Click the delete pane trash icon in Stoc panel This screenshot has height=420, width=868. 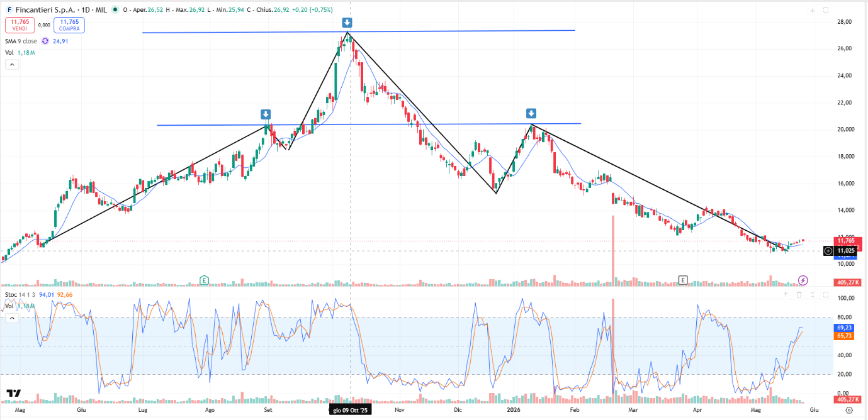(799, 294)
